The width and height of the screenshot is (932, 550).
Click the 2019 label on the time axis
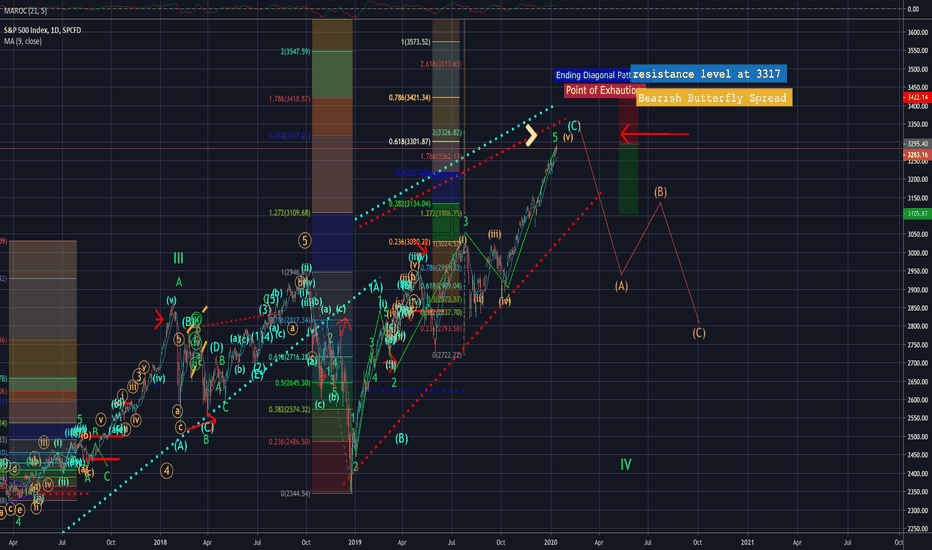[x=355, y=542]
